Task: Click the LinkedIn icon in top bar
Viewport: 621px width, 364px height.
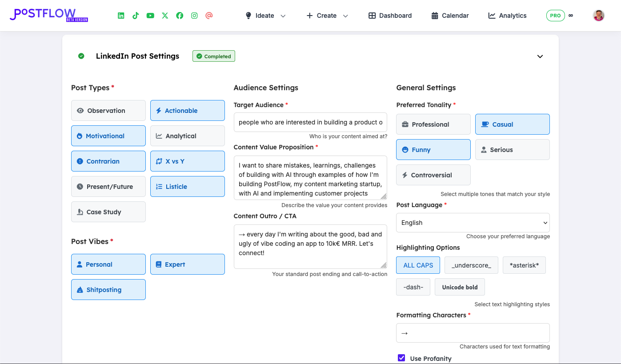Action: (x=121, y=16)
